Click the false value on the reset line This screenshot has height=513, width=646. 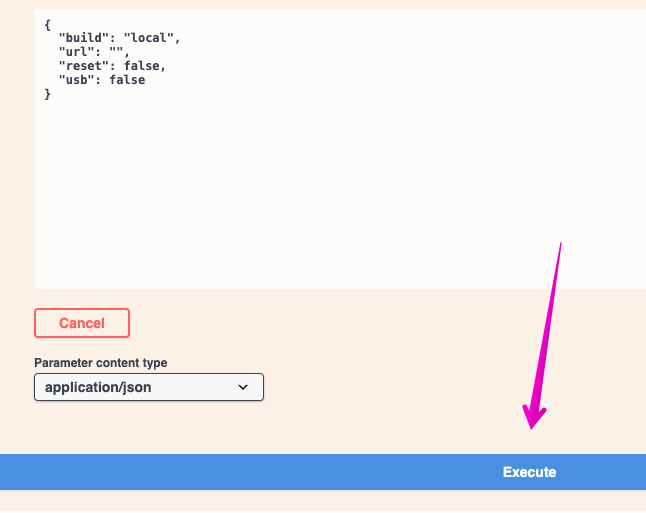tap(141, 66)
